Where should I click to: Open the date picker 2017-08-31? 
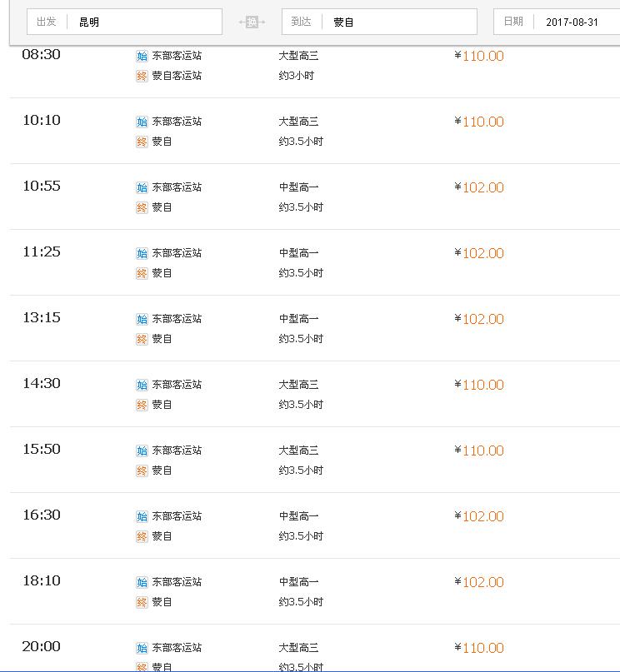(557, 22)
